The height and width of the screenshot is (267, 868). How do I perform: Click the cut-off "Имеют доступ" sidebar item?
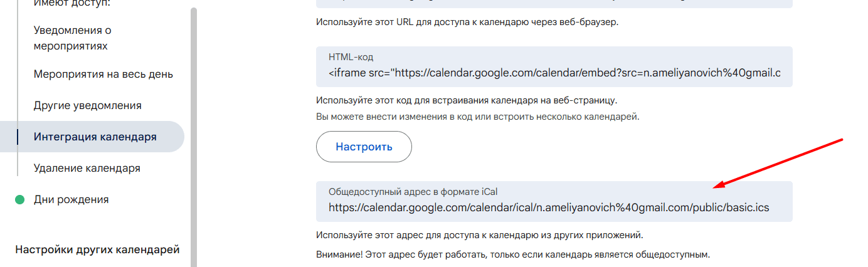[x=71, y=4]
